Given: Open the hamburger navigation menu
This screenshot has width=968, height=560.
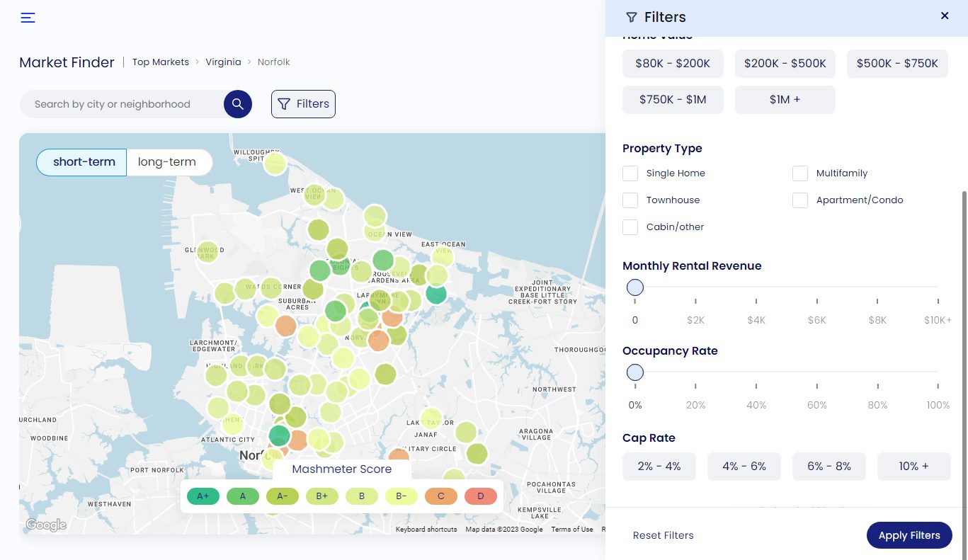Looking at the screenshot, I should (x=28, y=18).
